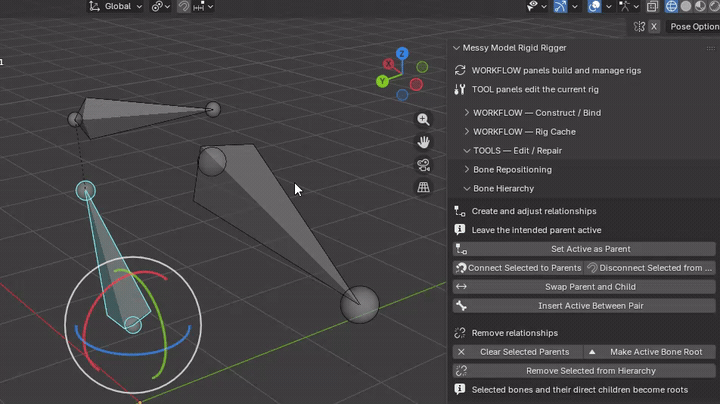The image size is (720, 404).
Task: Click the tool wrench-and-brush icon
Action: pyautogui.click(x=460, y=90)
